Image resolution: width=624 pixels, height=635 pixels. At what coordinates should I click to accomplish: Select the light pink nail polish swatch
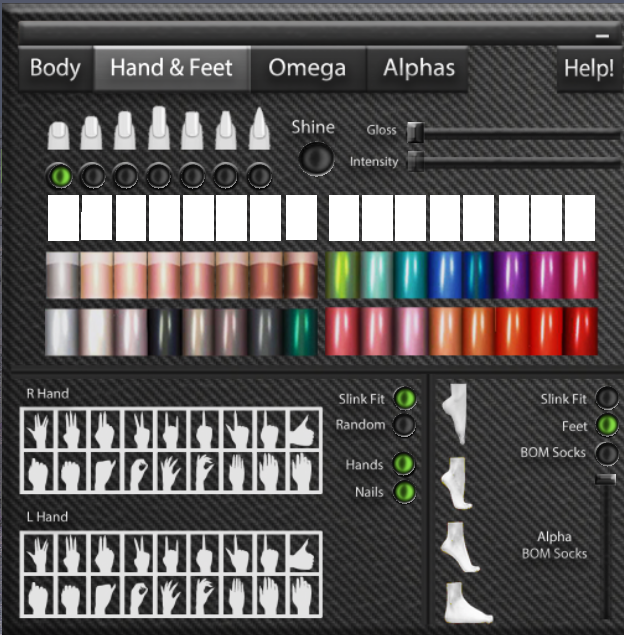(410, 331)
